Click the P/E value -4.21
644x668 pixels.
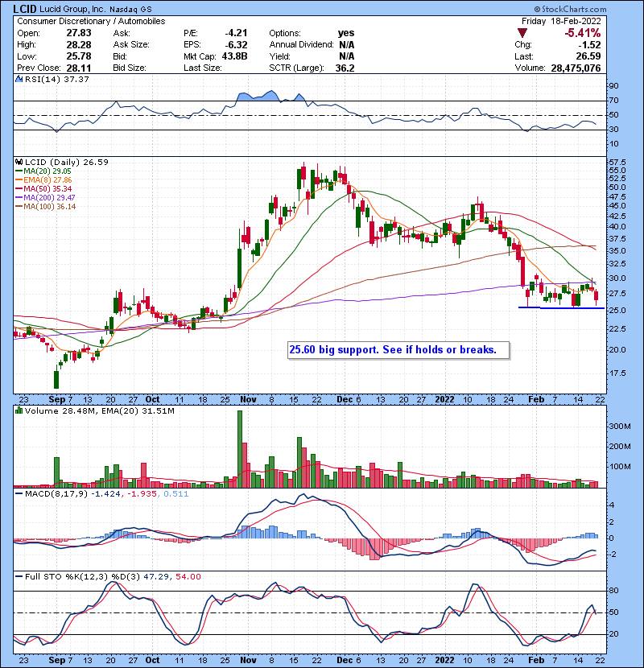click(x=236, y=33)
